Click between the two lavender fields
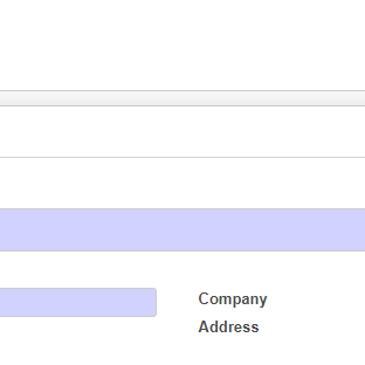 (x=182, y=269)
